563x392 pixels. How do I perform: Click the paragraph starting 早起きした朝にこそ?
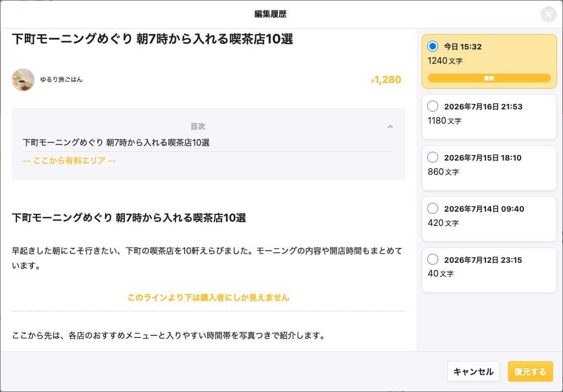pyautogui.click(x=207, y=258)
